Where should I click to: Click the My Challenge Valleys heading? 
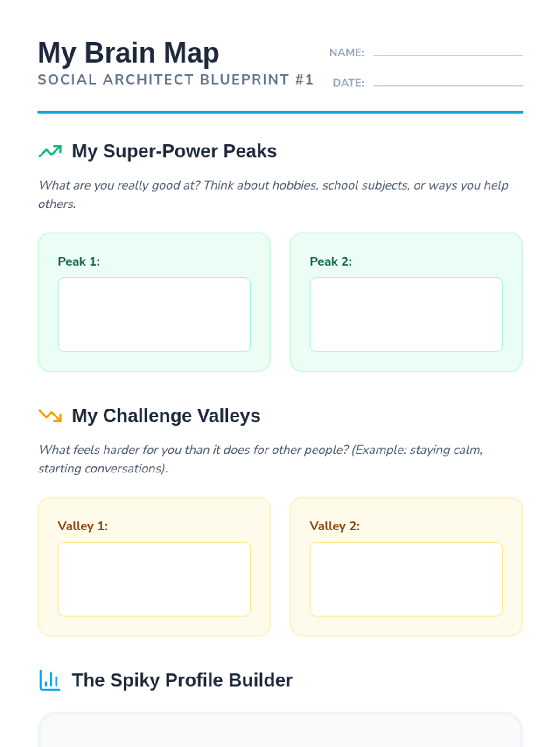click(x=166, y=416)
